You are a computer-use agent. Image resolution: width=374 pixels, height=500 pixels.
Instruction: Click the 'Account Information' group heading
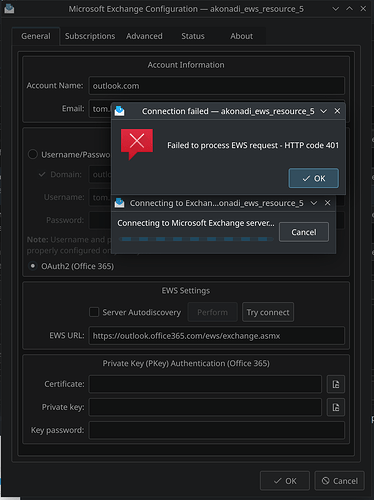[x=186, y=65]
